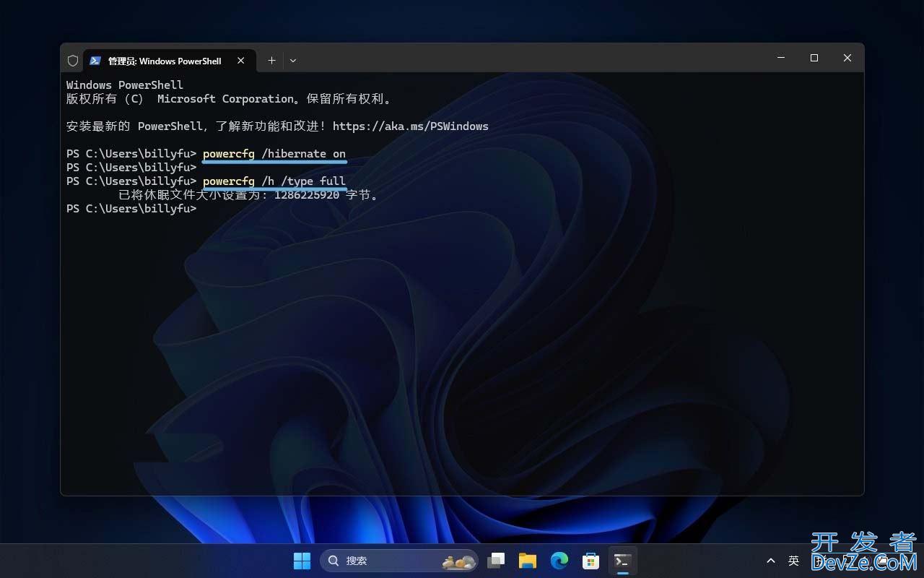The width and height of the screenshot is (924, 578).
Task: Expand the new tab profile dropdown
Action: click(x=293, y=61)
